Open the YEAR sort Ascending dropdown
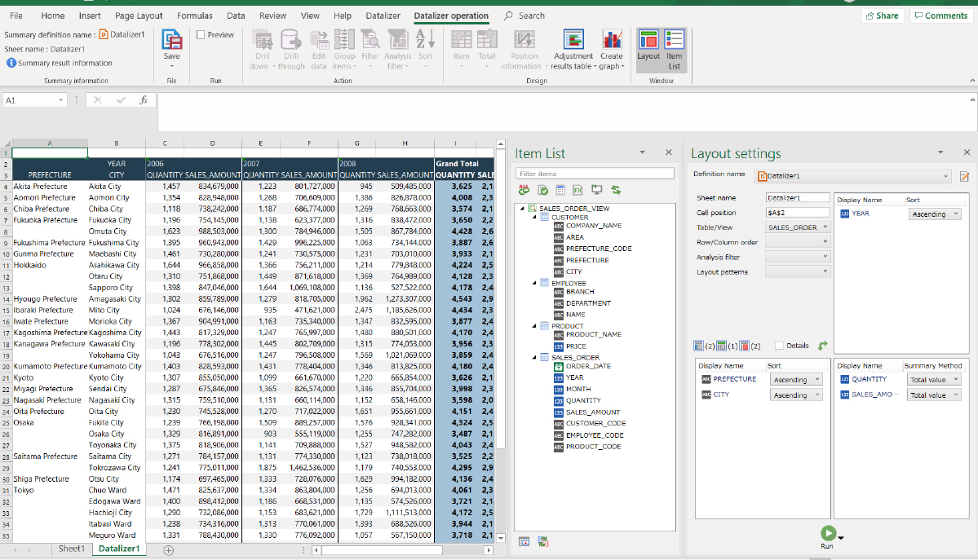This screenshot has height=560, width=978. (x=934, y=214)
